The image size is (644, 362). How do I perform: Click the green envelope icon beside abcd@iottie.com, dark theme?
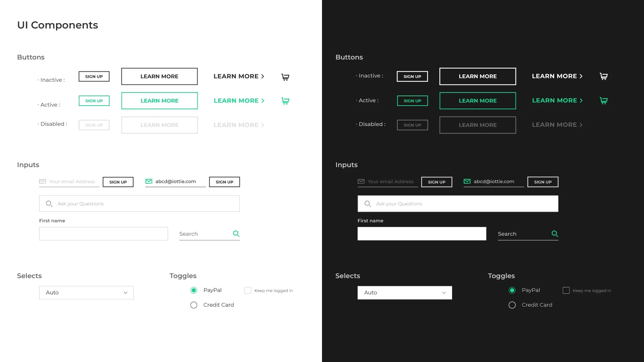(467, 181)
